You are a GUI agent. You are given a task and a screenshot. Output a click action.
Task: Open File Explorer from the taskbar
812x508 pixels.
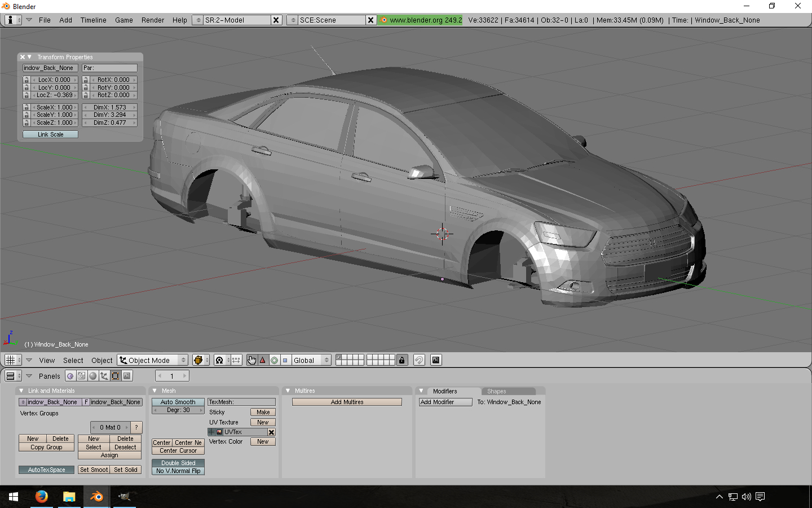[69, 497]
